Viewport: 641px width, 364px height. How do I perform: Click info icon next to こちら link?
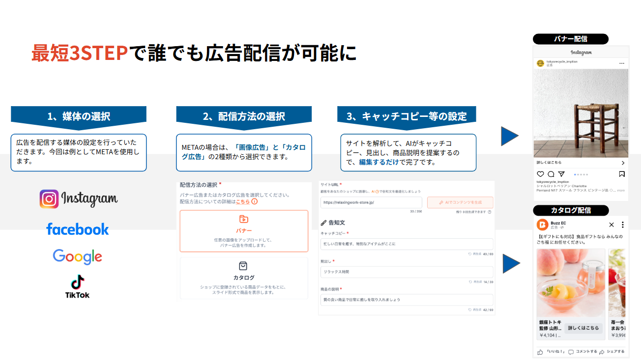click(254, 201)
